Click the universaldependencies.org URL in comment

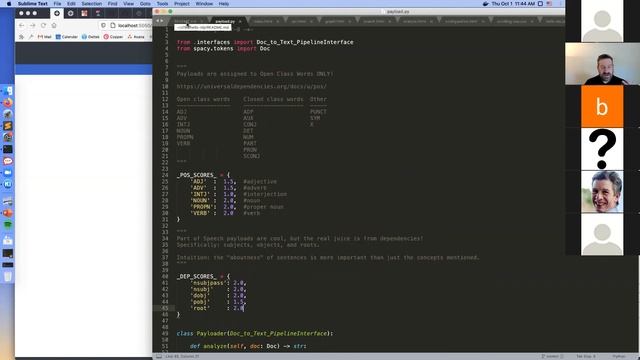251,87
